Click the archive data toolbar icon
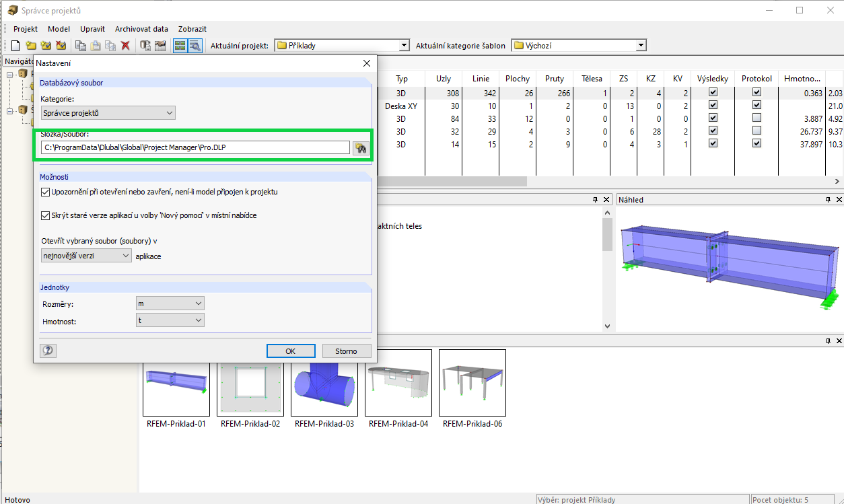 coord(145,46)
